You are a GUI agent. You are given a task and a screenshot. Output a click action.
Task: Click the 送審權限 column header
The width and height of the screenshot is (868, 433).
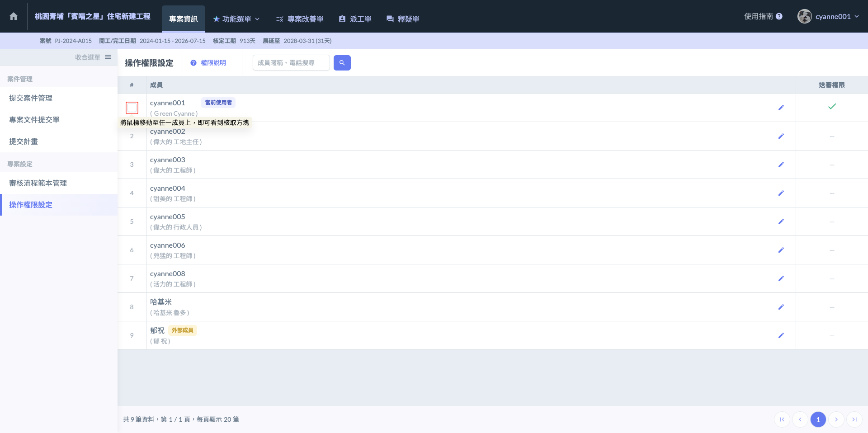click(x=832, y=85)
